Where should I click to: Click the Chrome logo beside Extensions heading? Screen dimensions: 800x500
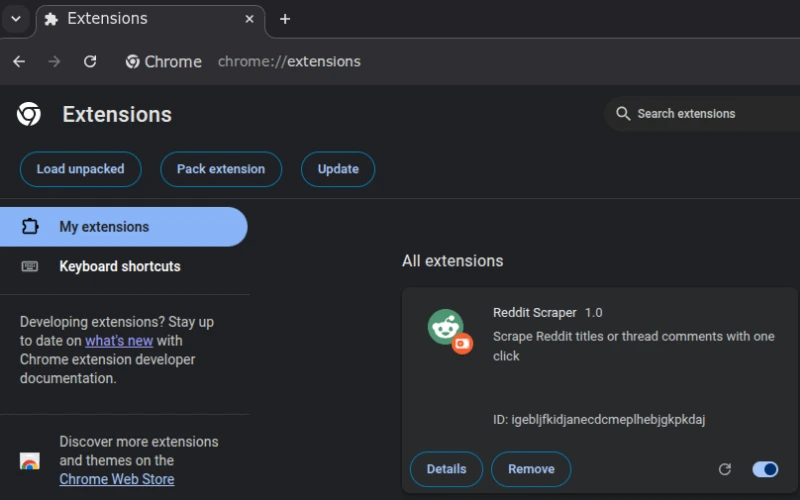click(x=29, y=114)
